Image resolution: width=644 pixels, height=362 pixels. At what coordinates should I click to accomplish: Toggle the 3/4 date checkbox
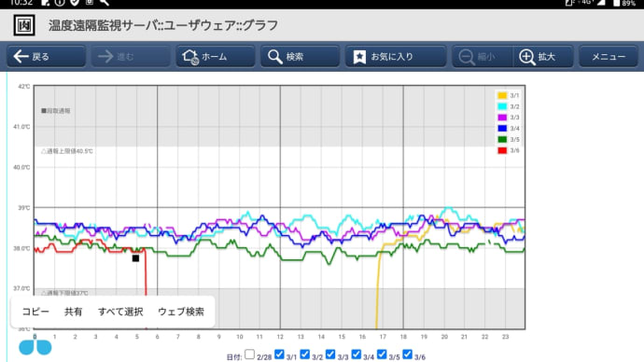[x=357, y=354]
